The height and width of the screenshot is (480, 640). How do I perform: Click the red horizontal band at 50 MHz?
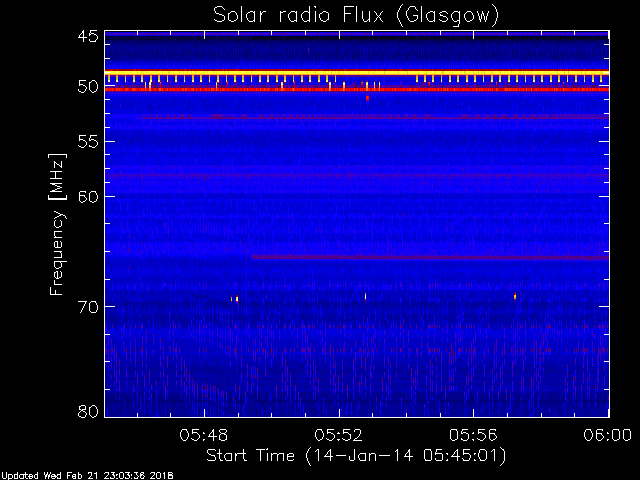click(357, 89)
